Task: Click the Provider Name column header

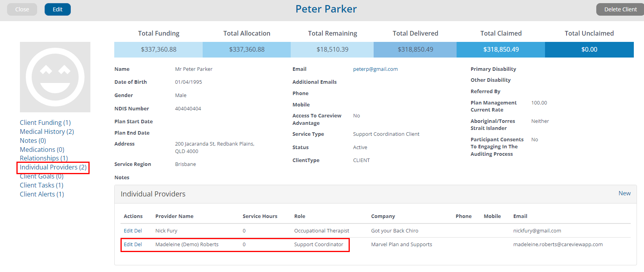Action: pos(174,216)
